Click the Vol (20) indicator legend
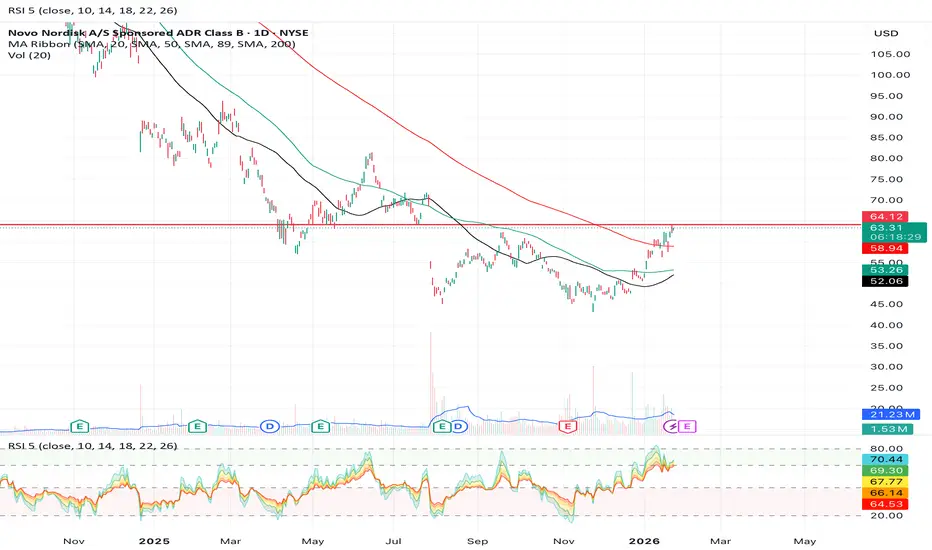932x550 pixels. (29, 55)
